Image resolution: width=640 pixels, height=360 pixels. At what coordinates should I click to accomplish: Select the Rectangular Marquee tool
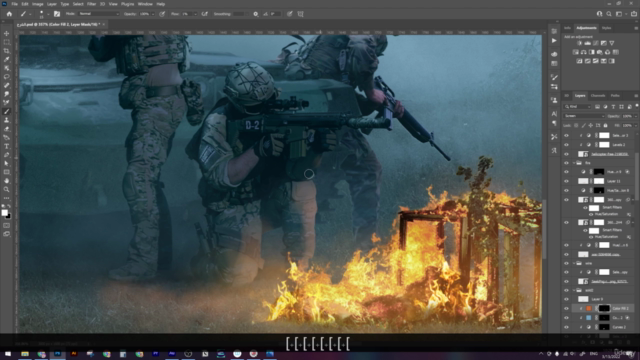[7, 42]
